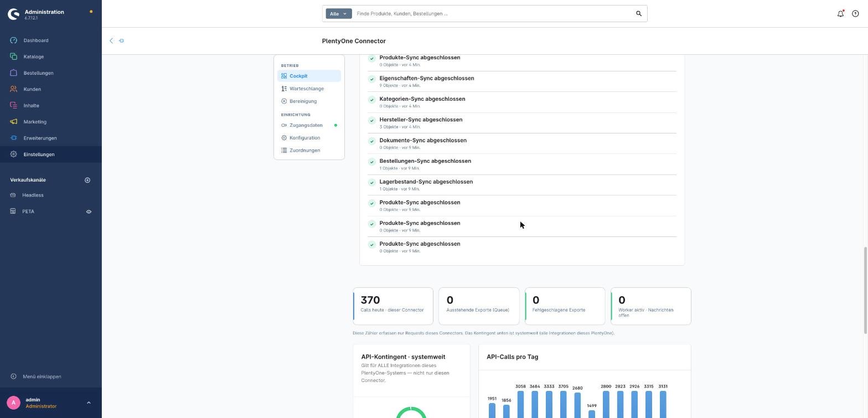The width and height of the screenshot is (868, 418).
Task: Open the notifications bell
Action: click(840, 14)
